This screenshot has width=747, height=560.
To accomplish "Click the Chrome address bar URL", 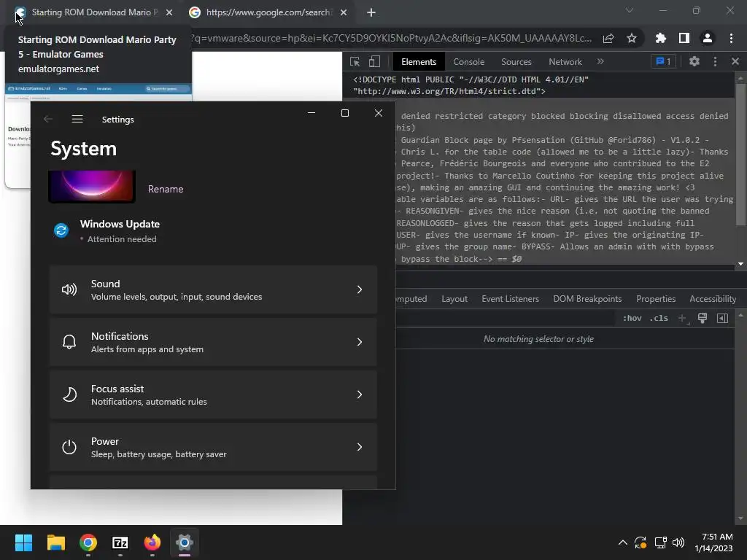I will tap(391, 38).
